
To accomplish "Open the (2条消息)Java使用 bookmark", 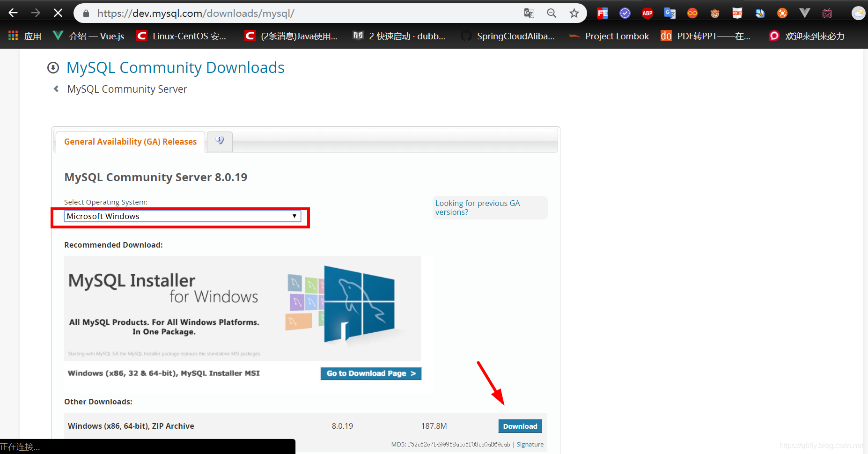I will [291, 36].
